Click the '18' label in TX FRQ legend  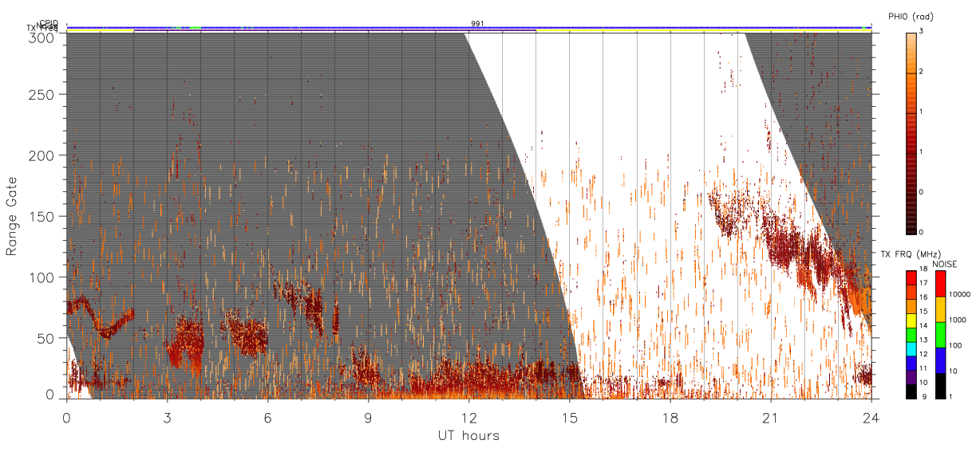(x=923, y=269)
